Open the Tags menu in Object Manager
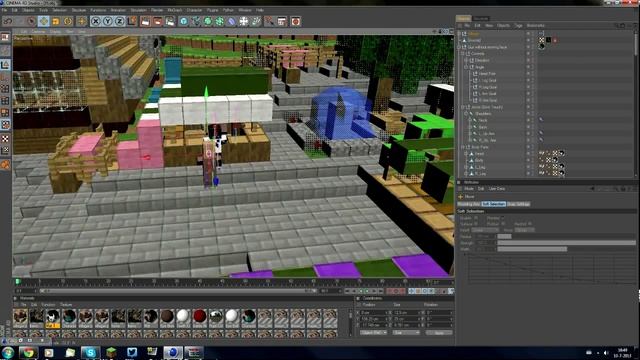The image size is (640, 360). coord(518,25)
